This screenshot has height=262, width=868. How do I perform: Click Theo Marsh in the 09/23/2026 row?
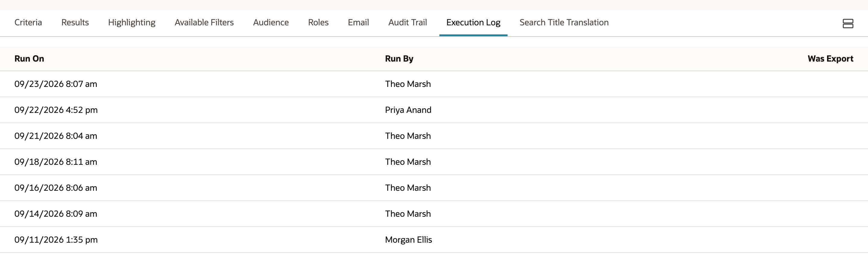click(408, 84)
